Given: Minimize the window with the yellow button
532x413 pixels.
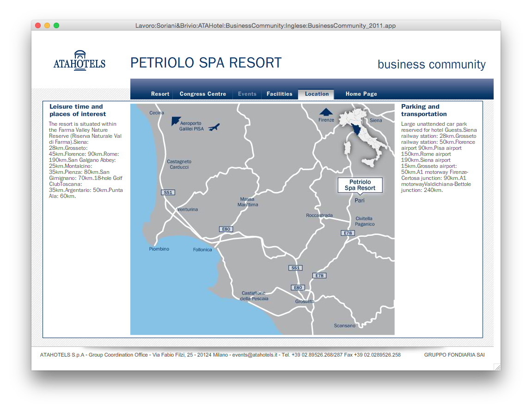Looking at the screenshot, I should (x=47, y=25).
